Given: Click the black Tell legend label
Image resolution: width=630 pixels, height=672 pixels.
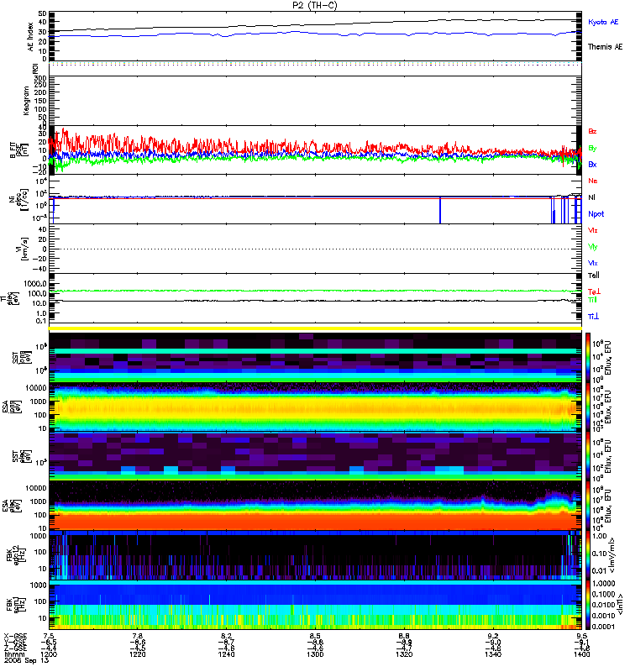Looking at the screenshot, I should [x=594, y=276].
